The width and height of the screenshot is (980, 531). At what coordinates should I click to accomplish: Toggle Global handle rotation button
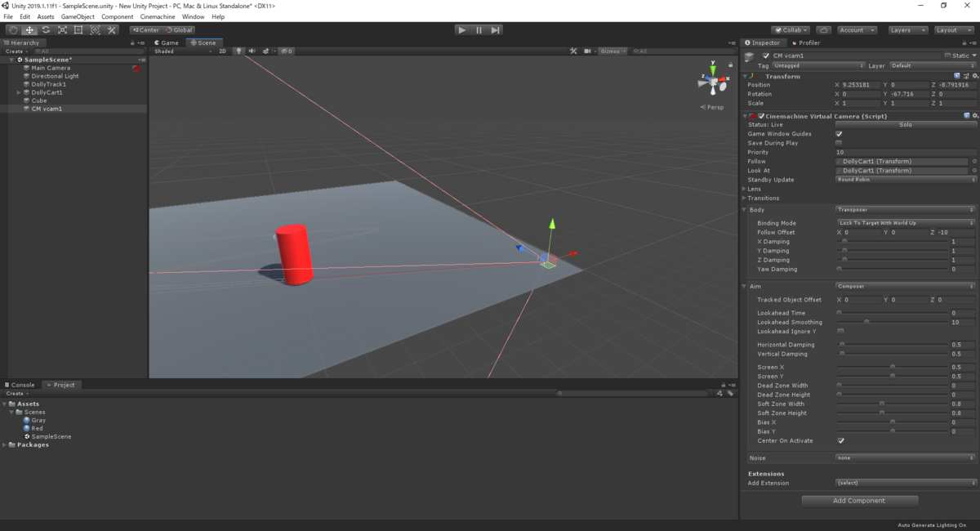pos(179,30)
